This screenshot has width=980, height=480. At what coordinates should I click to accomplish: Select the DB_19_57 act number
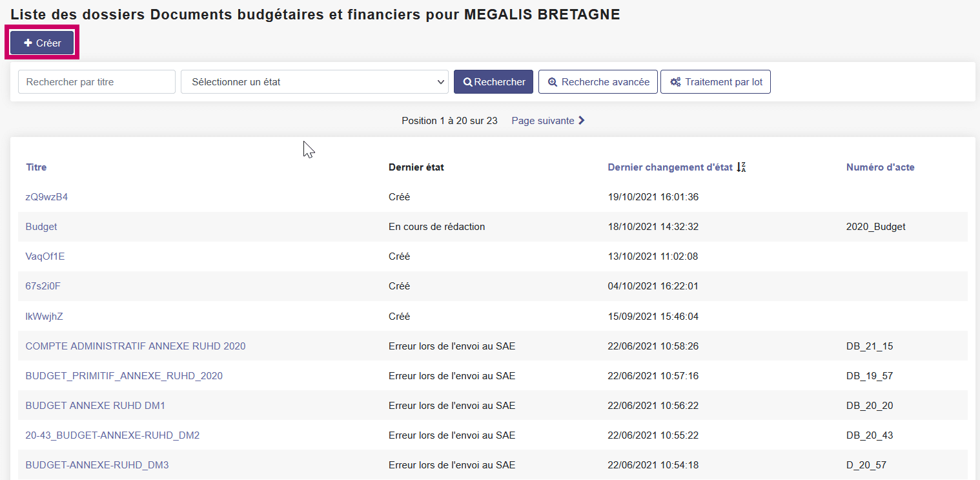point(870,376)
